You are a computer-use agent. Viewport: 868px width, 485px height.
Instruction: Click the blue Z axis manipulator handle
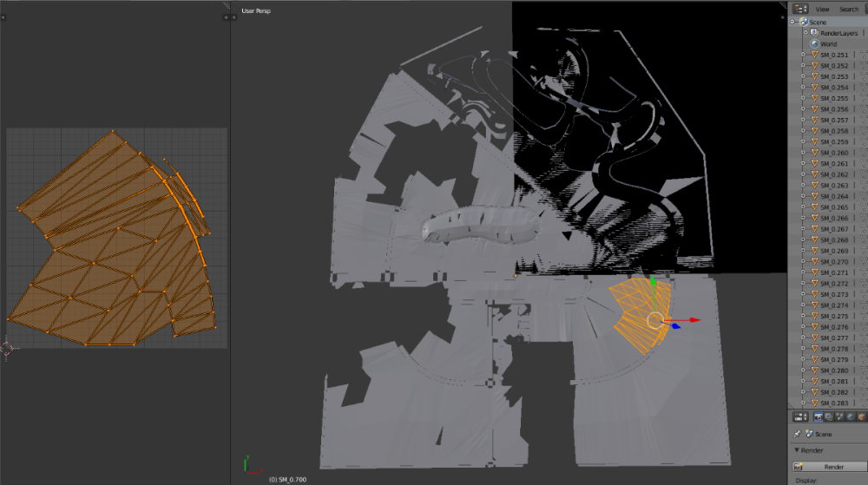[676, 326]
